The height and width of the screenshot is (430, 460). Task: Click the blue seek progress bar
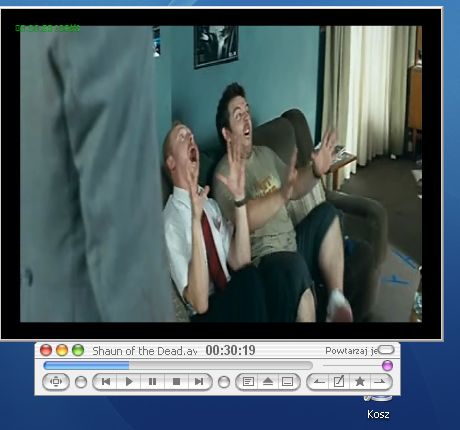tap(178, 366)
